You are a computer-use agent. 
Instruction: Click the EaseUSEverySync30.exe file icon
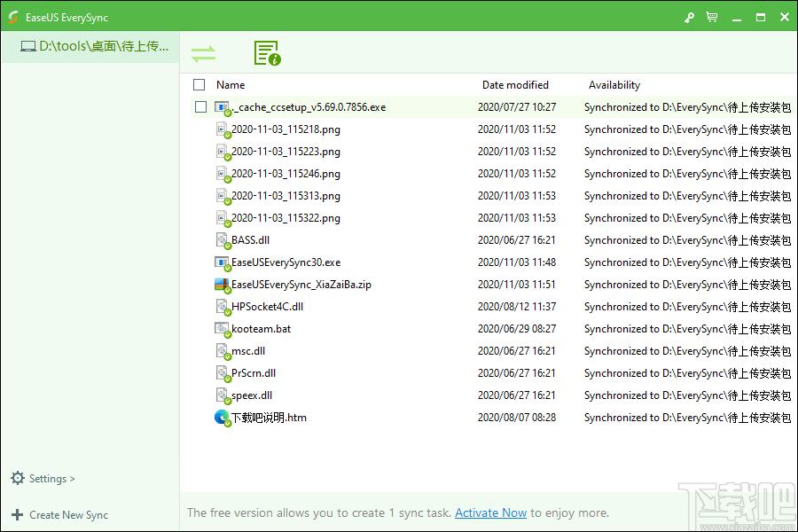[223, 262]
